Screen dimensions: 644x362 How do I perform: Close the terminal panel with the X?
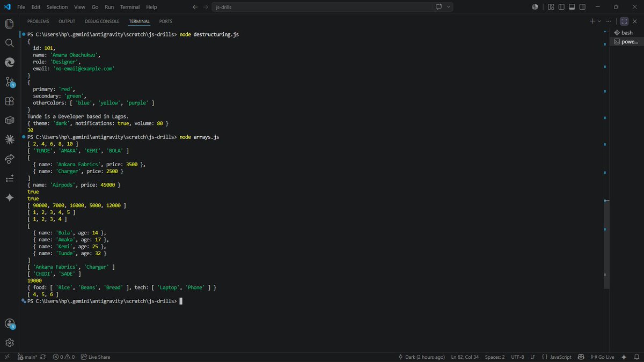pyautogui.click(x=635, y=21)
